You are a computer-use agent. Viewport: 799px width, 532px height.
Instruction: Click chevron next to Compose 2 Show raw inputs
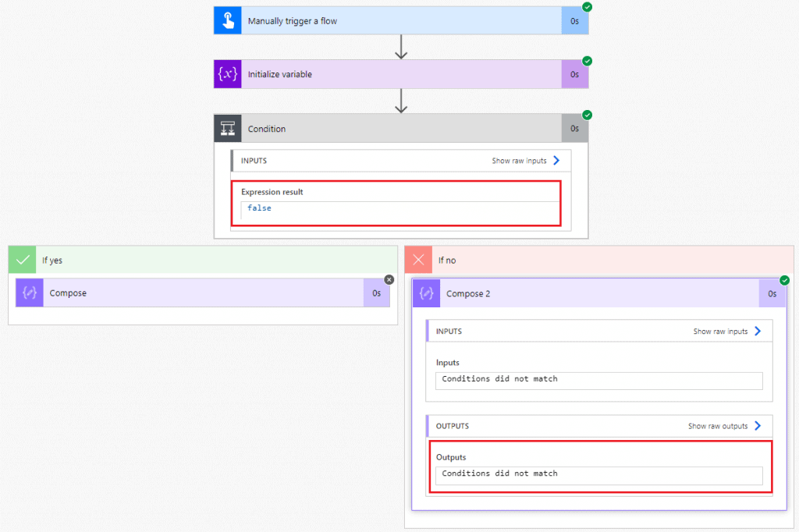pyautogui.click(x=758, y=332)
